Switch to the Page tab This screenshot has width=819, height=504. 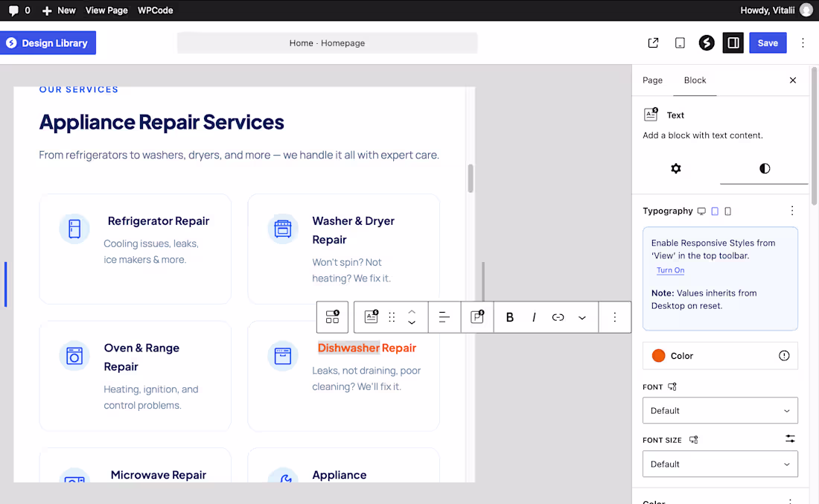click(652, 80)
